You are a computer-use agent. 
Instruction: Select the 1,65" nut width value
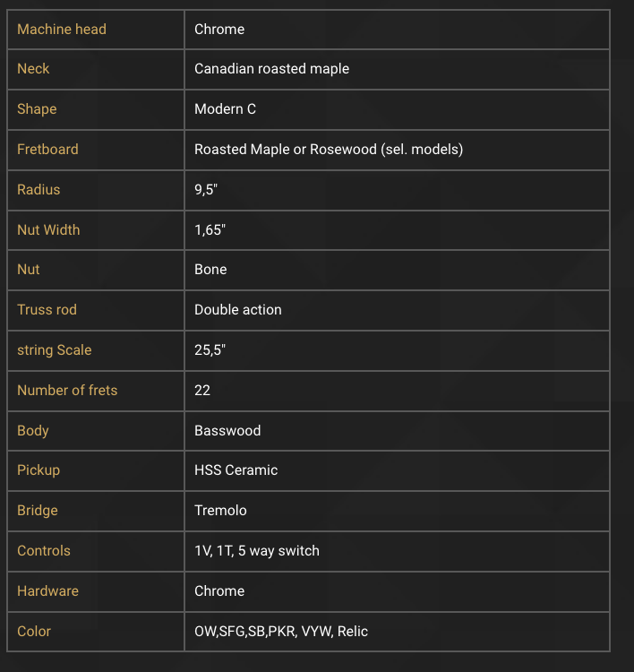pos(210,229)
